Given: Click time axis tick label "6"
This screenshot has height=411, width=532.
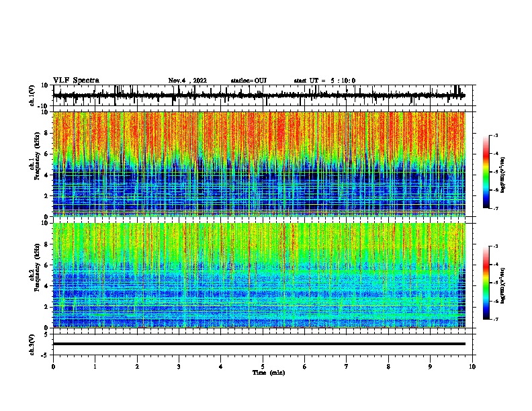Looking at the screenshot, I should click(x=305, y=367).
